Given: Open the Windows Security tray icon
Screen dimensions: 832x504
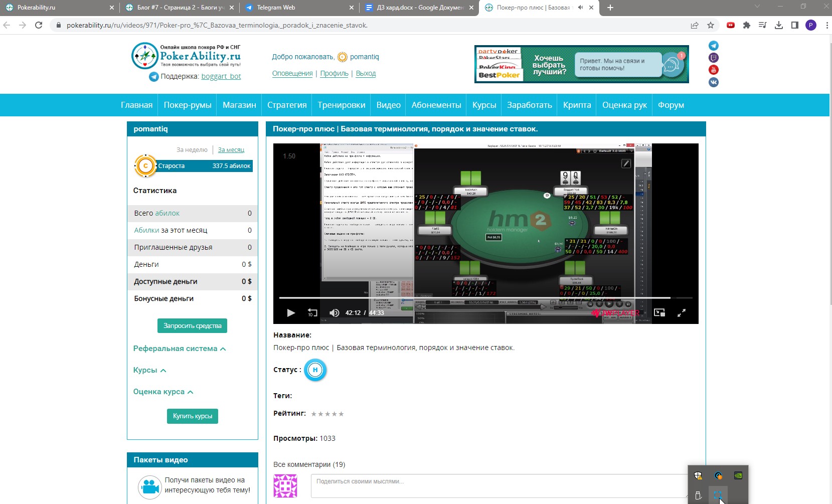Looking at the screenshot, I should coord(698,475).
